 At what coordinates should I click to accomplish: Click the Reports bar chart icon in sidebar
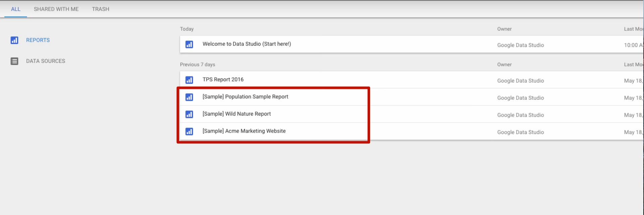pyautogui.click(x=14, y=40)
